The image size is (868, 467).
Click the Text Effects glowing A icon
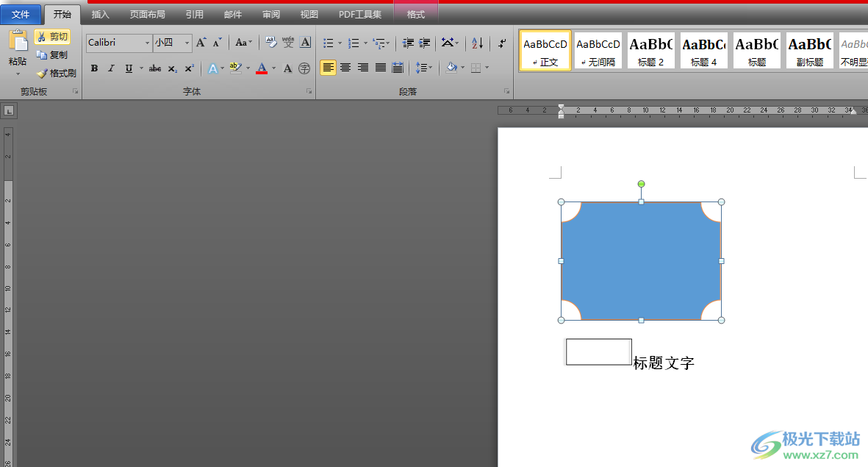click(x=212, y=68)
